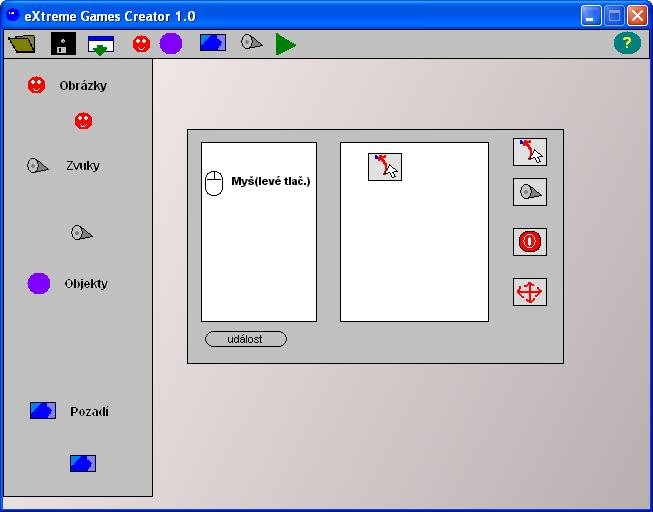Run the game with green play button
The height and width of the screenshot is (512, 653).
click(x=286, y=44)
